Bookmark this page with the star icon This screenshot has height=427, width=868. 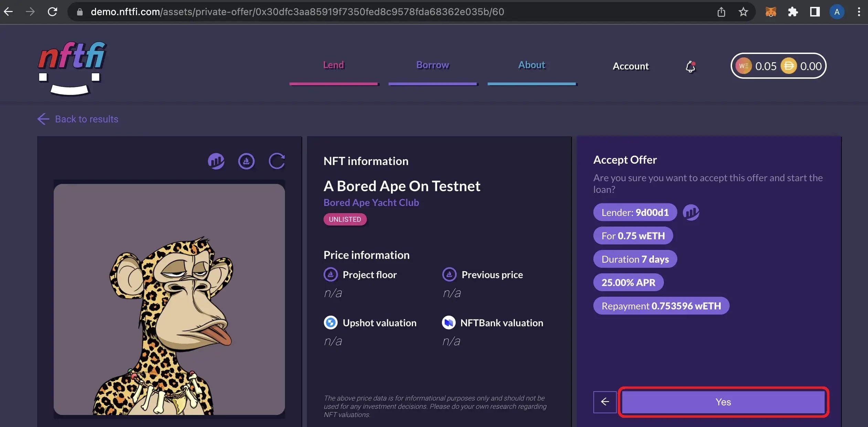(x=743, y=12)
